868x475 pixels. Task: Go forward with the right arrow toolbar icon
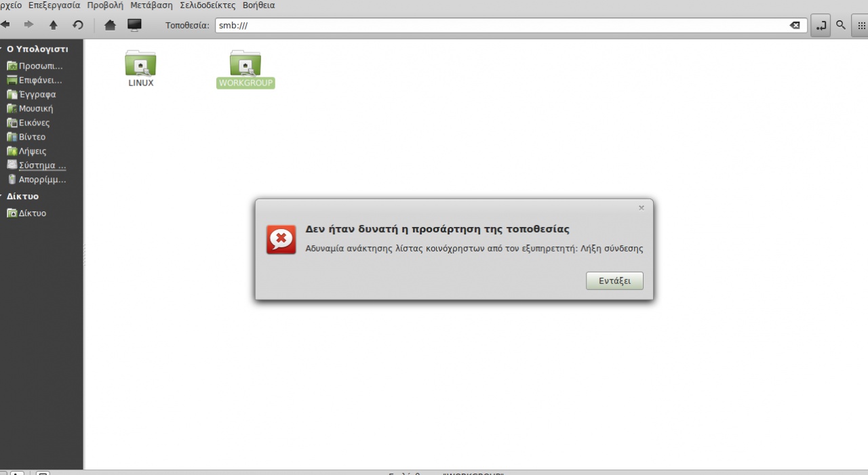[x=28, y=25]
